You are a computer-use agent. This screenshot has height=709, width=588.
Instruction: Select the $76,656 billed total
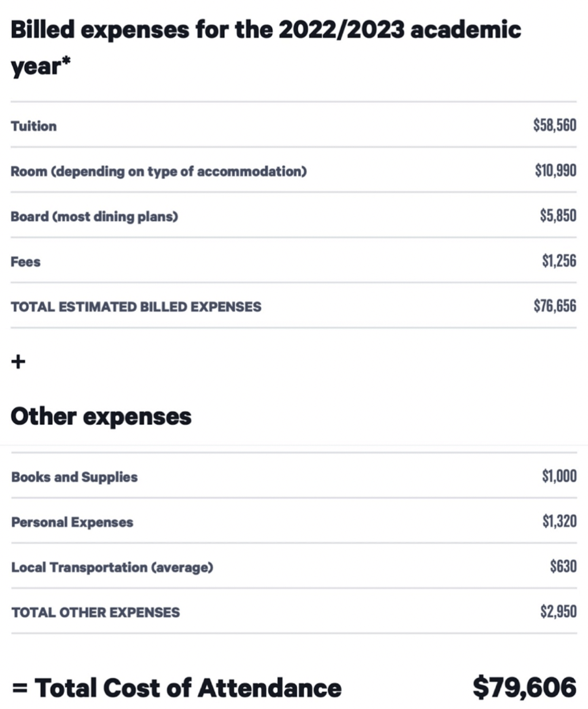[554, 306]
